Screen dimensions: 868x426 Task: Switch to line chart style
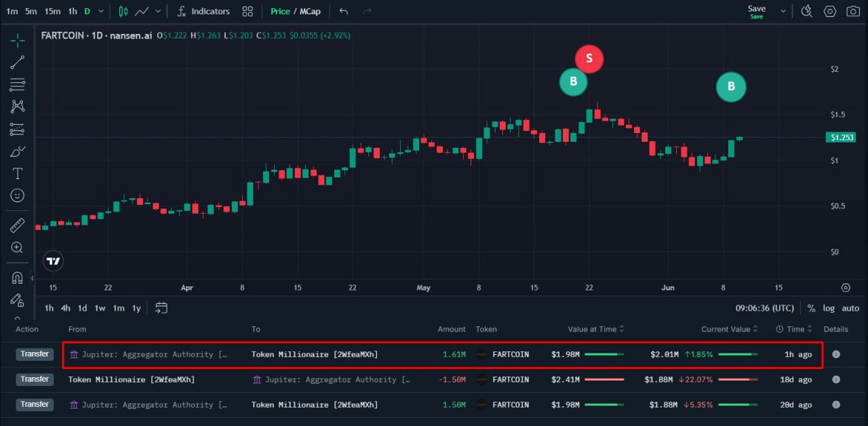(x=142, y=12)
